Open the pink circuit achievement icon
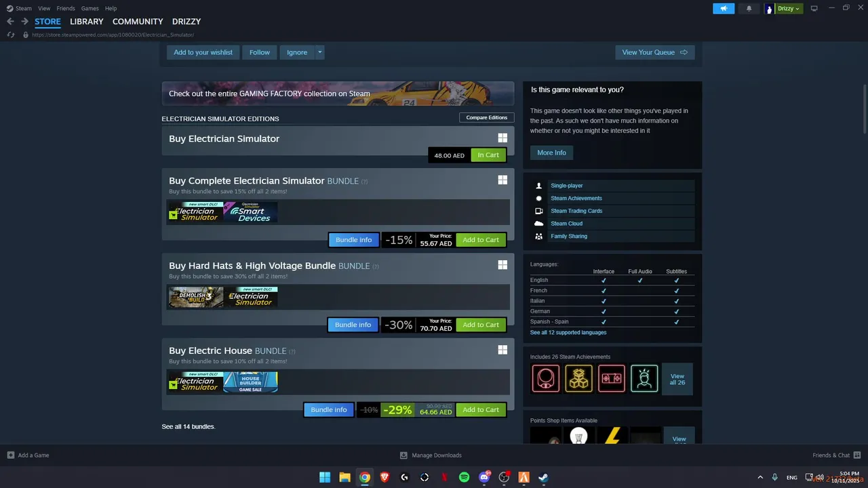The height and width of the screenshot is (488, 868). pyautogui.click(x=611, y=378)
